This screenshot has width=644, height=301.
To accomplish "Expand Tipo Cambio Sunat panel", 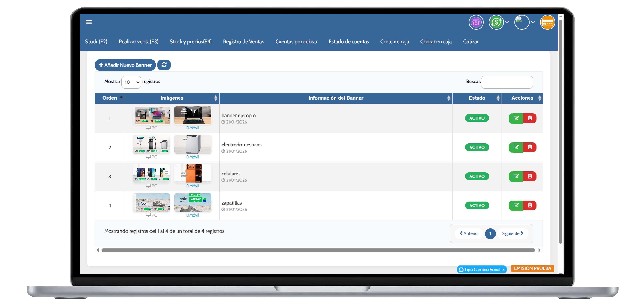I will (x=482, y=270).
